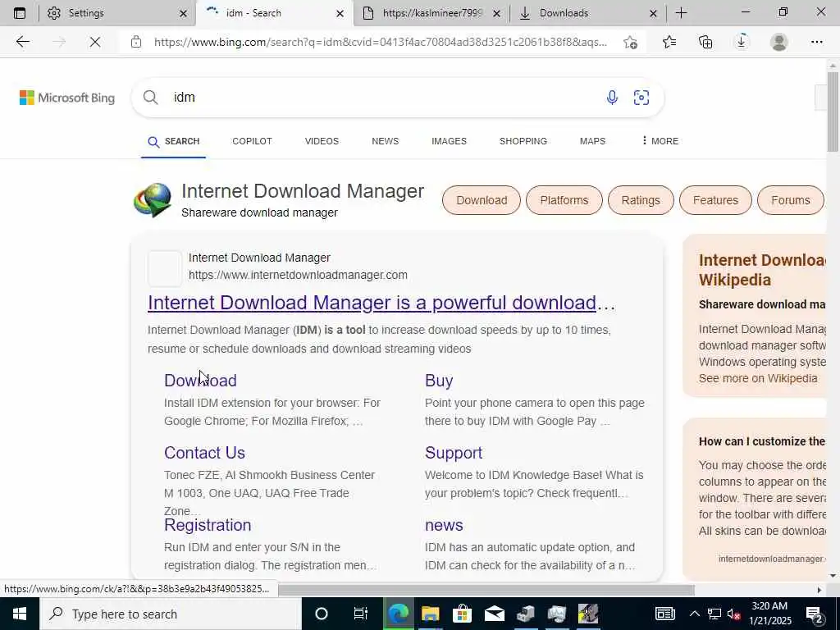
Task: Open the Support sitelink
Action: tap(453, 452)
